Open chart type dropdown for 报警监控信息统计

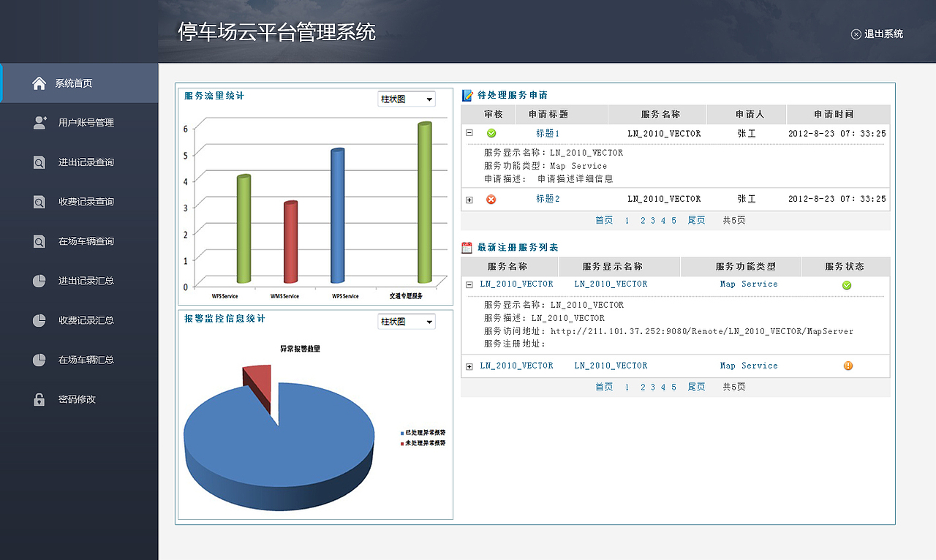click(407, 322)
